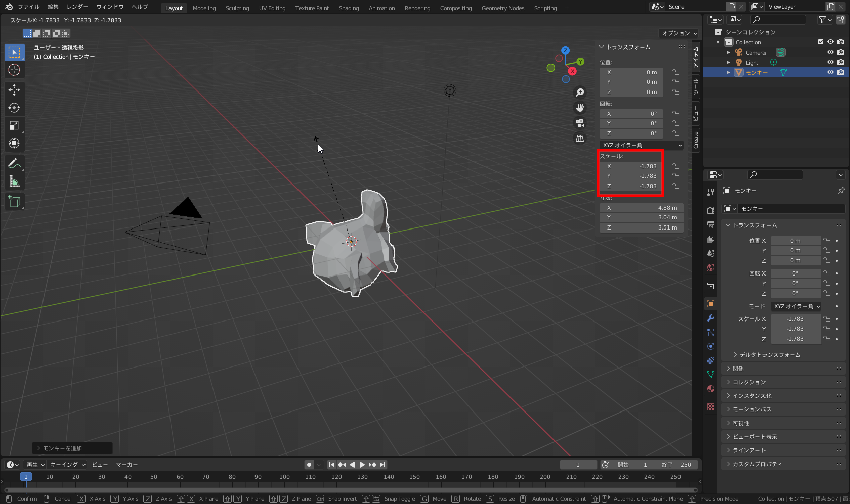This screenshot has height=504, width=850.
Task: Expand the Camera item in outliner
Action: [x=729, y=53]
